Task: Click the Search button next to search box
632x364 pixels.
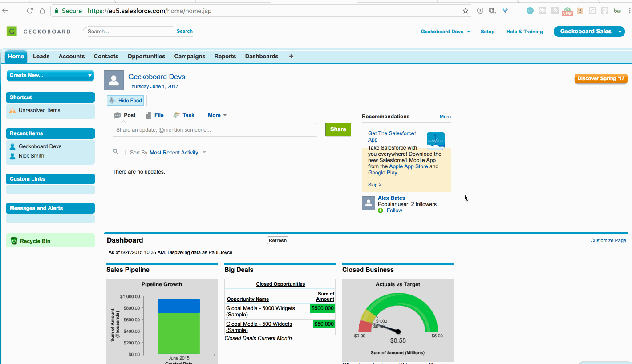Action: [x=185, y=32]
